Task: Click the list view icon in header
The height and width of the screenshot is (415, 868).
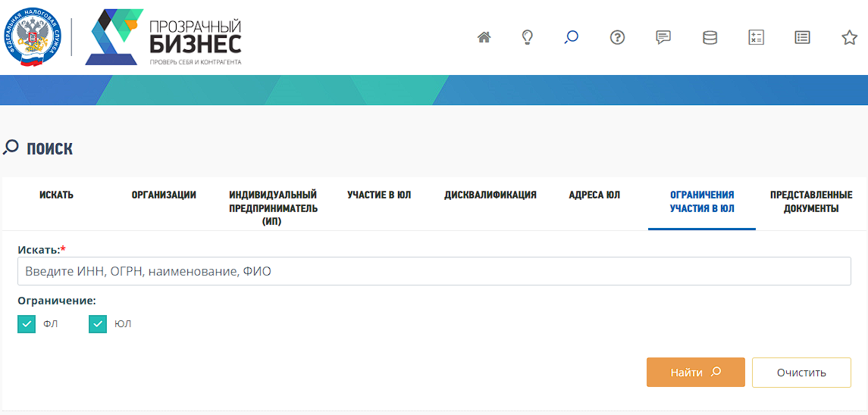Action: coord(802,37)
